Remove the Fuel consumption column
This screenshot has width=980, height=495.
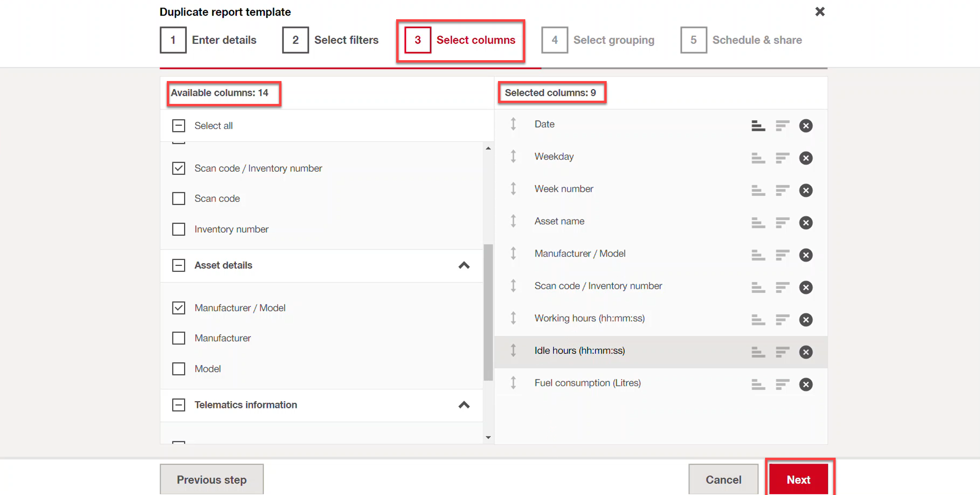tap(806, 384)
